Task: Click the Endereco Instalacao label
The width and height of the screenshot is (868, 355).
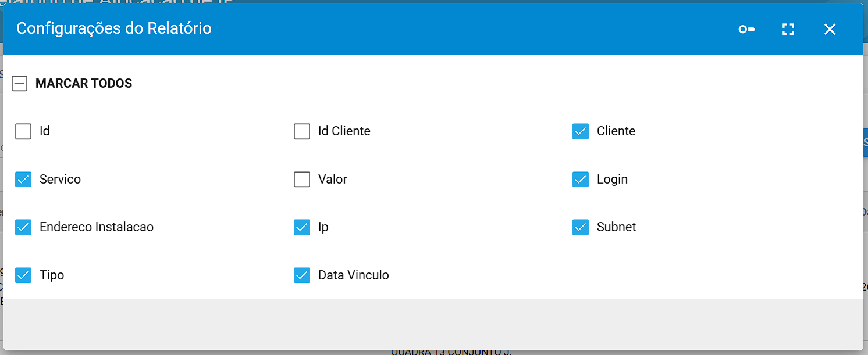Action: pyautogui.click(x=97, y=227)
